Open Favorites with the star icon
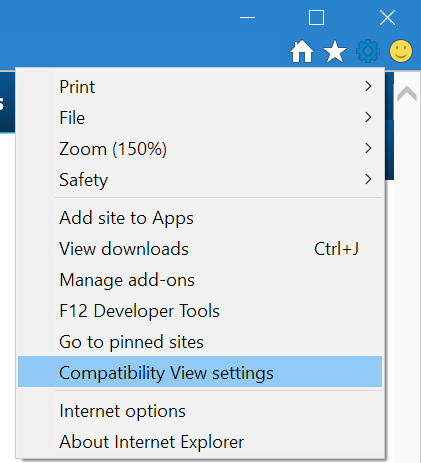 335,51
